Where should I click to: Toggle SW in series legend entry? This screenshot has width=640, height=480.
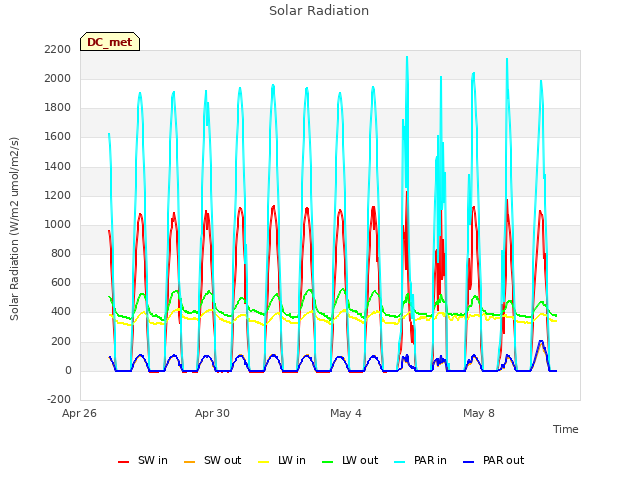click(143, 460)
